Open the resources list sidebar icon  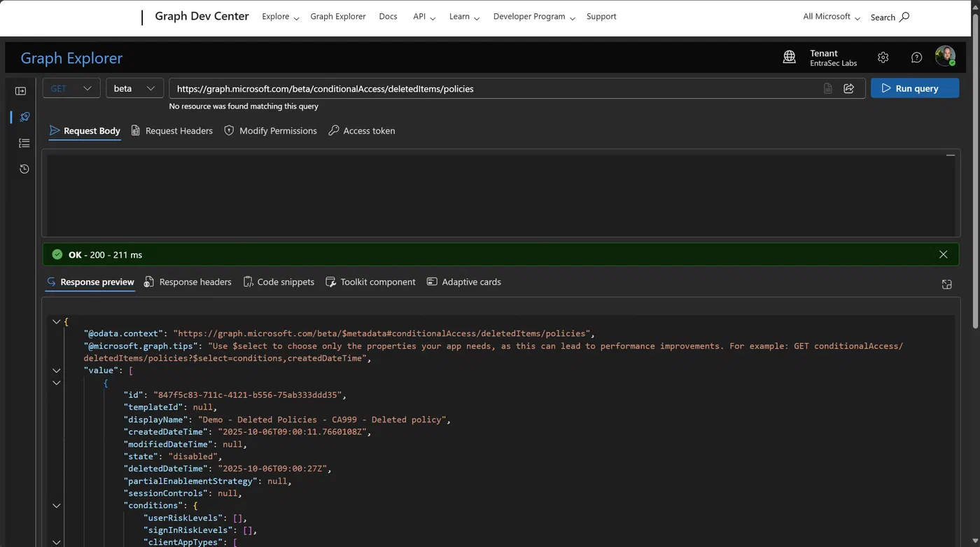24,143
